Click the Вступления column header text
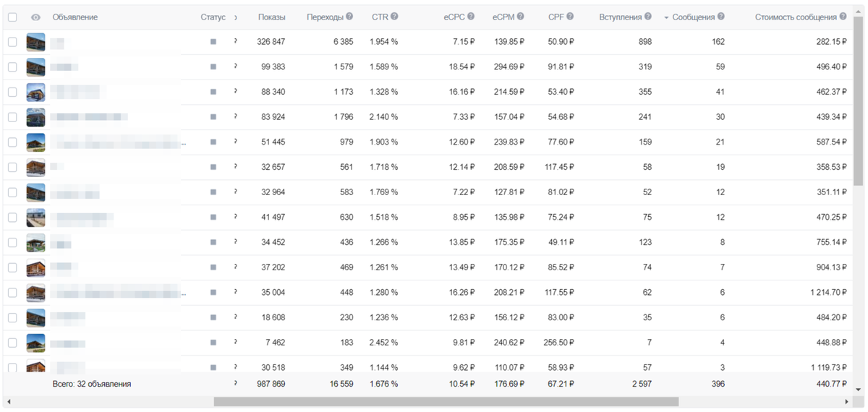Viewport: 868px width, 412px height. tap(621, 17)
